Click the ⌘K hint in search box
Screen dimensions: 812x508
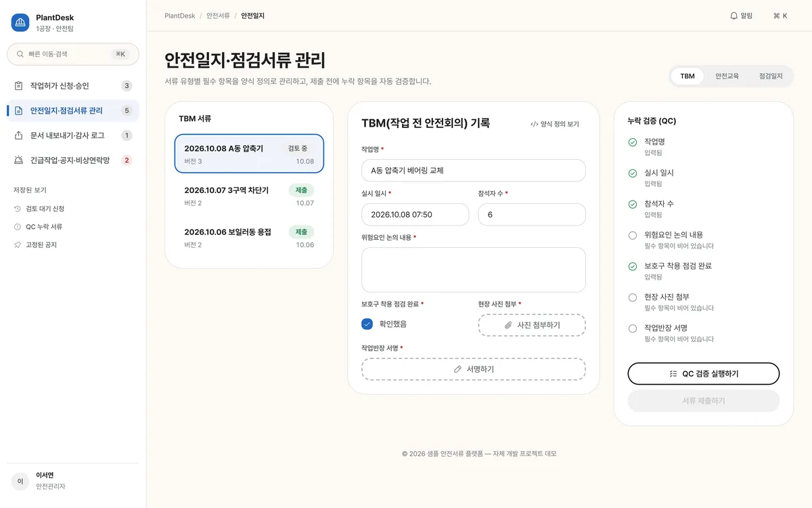120,54
